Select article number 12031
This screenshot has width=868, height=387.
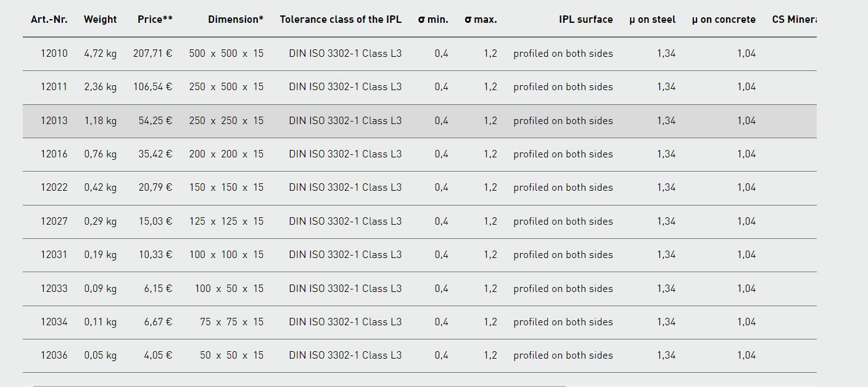click(54, 255)
